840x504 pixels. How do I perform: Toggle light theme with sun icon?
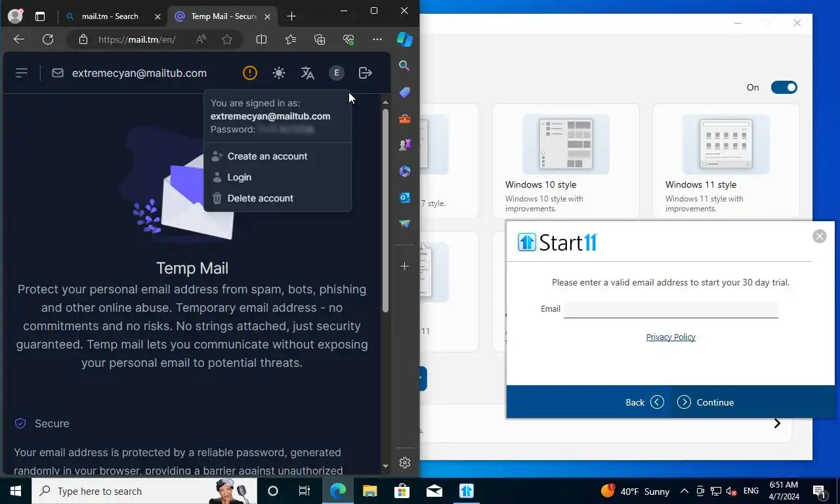279,73
